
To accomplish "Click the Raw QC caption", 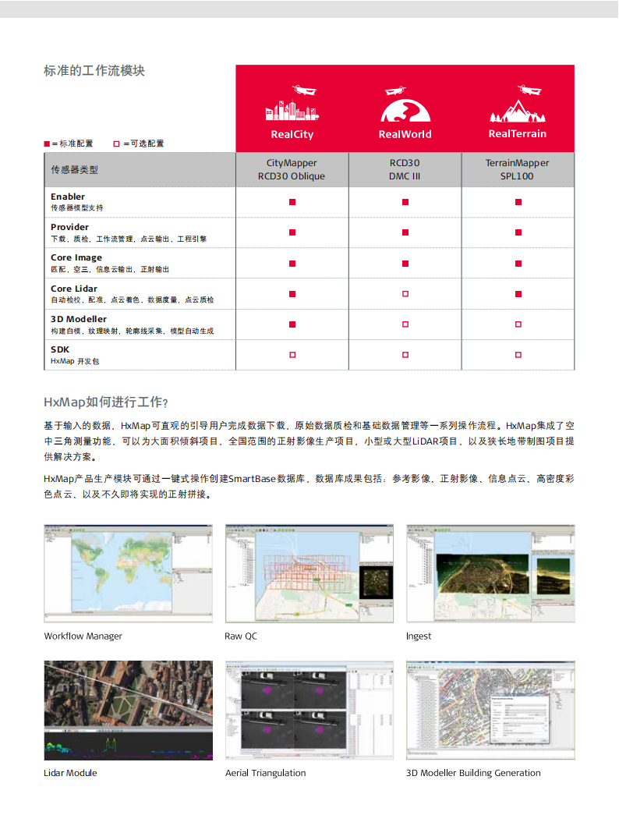I will coord(241,636).
